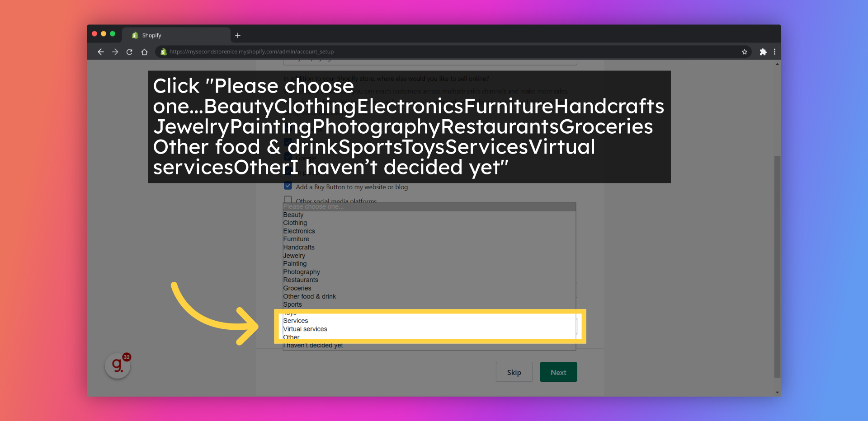This screenshot has width=868, height=421.
Task: Click the page vertical scrollbar thumb
Action: 777,267
